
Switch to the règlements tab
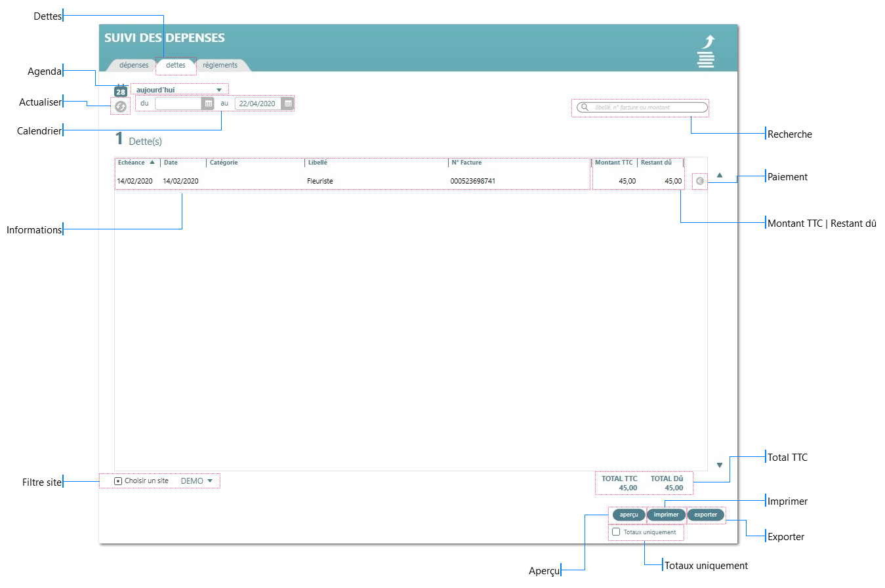tap(220, 65)
